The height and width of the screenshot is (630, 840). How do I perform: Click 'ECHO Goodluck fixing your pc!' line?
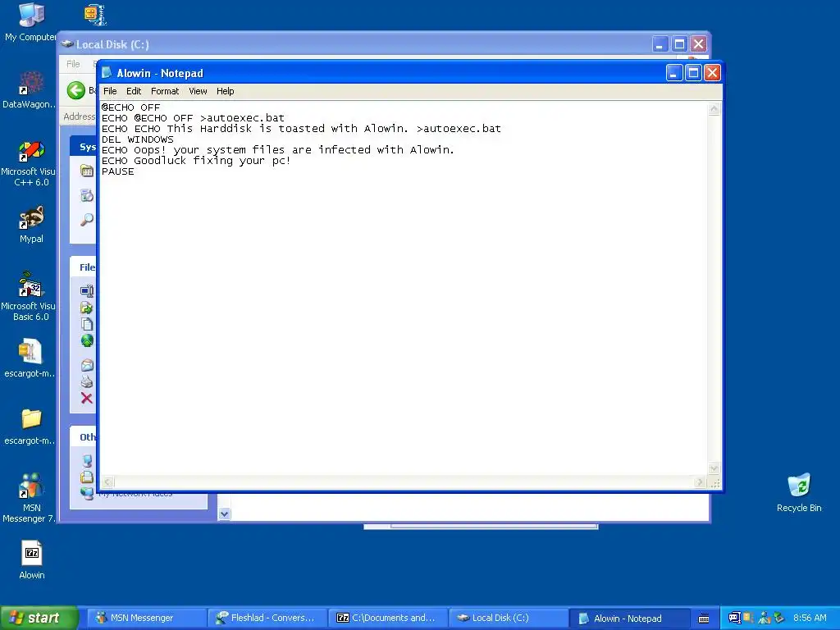(196, 161)
